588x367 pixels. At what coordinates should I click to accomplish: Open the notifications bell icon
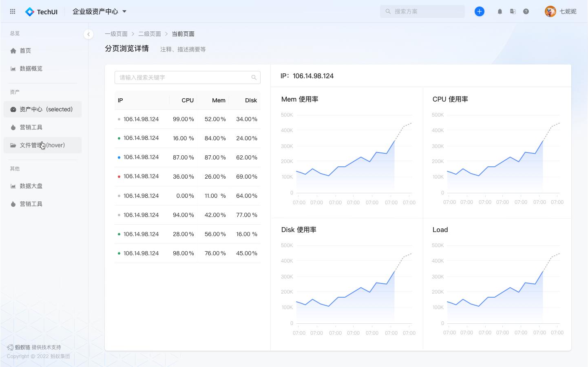(500, 11)
